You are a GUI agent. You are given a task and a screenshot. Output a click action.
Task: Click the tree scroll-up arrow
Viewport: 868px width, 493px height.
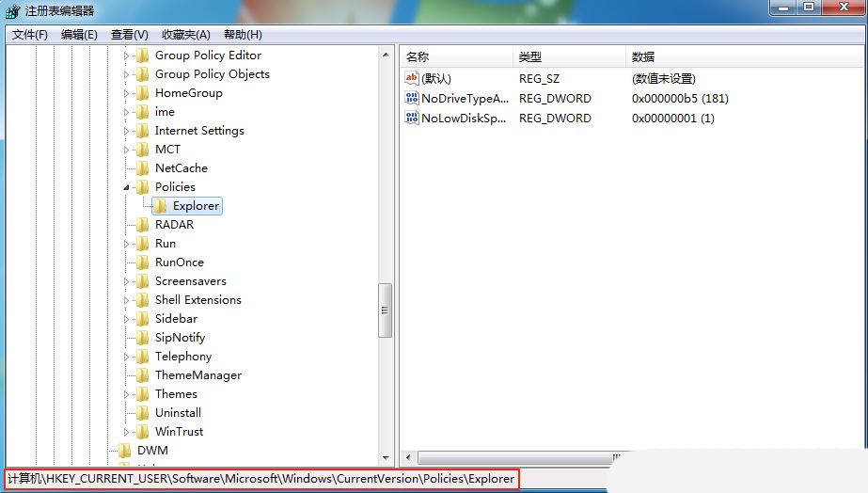386,55
